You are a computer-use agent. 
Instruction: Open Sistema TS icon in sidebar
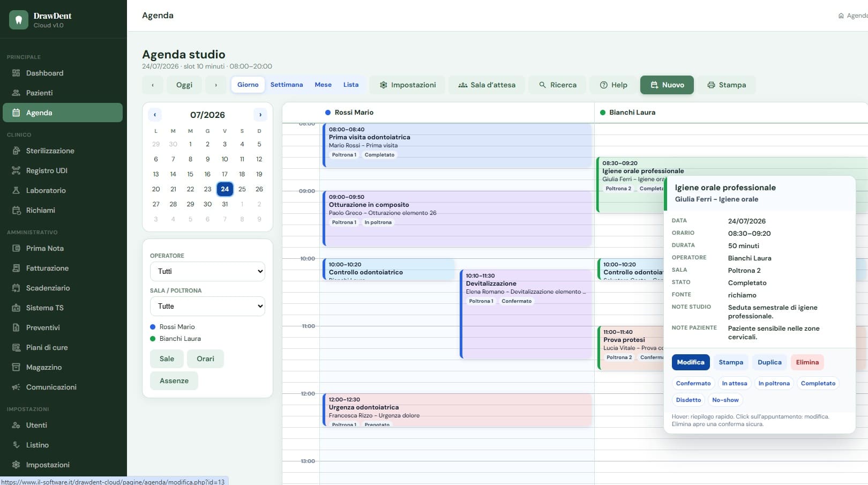tap(16, 308)
